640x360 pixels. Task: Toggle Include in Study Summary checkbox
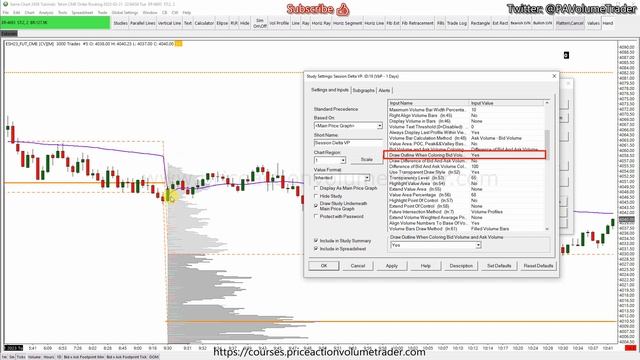316,241
